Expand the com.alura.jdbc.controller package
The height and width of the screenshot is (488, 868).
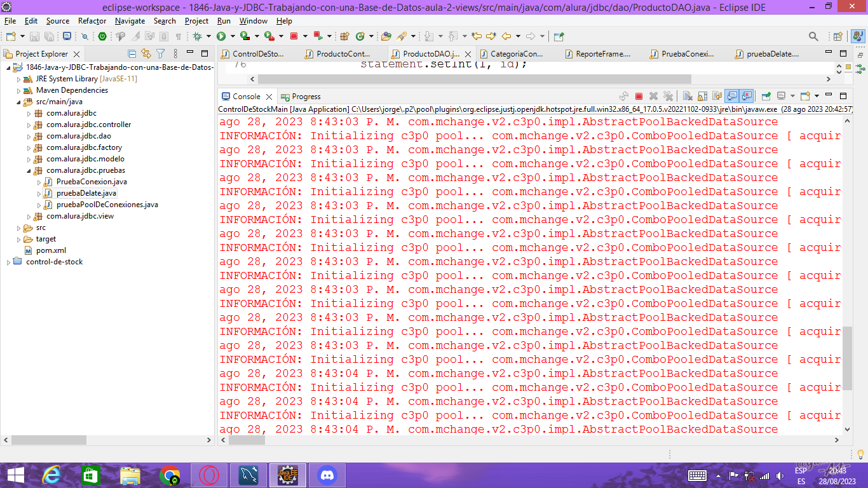pyautogui.click(x=29, y=125)
